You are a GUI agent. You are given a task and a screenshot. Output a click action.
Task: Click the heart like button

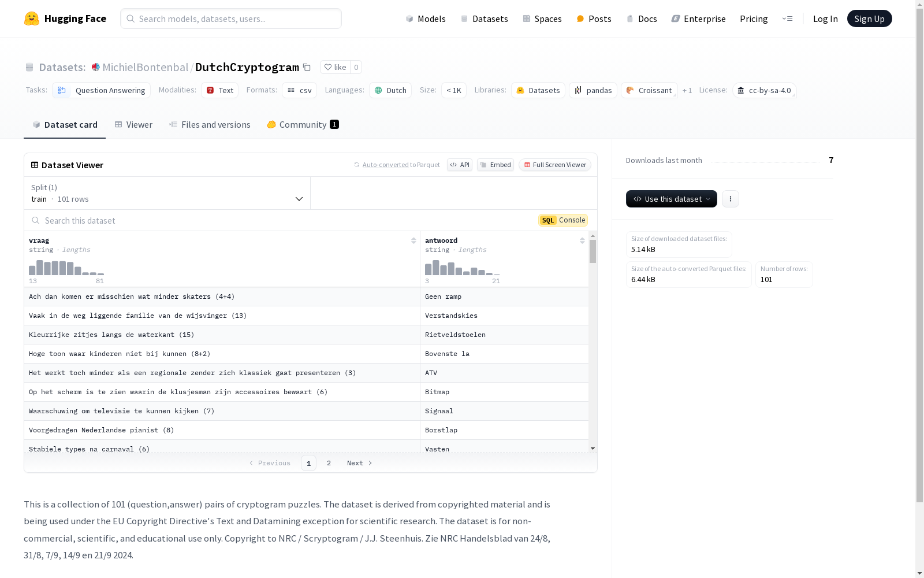(x=335, y=67)
